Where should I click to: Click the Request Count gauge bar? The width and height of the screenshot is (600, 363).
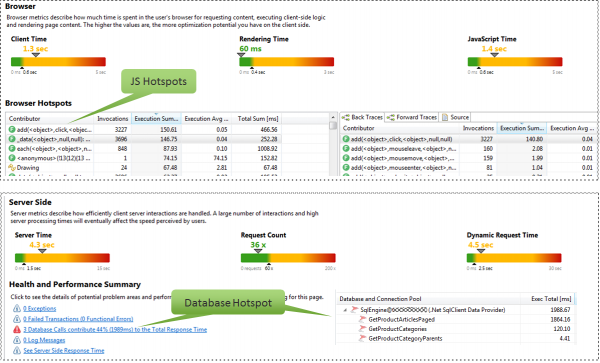(288, 258)
